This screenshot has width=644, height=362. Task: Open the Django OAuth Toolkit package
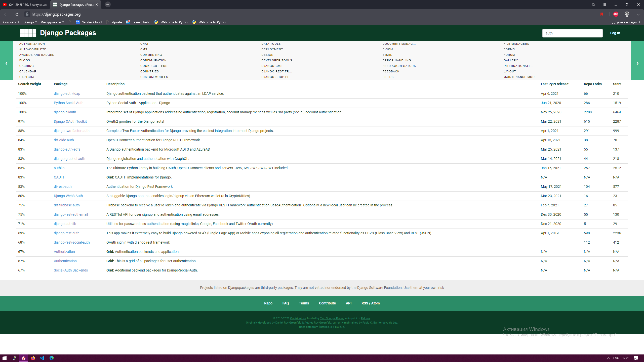70,121
